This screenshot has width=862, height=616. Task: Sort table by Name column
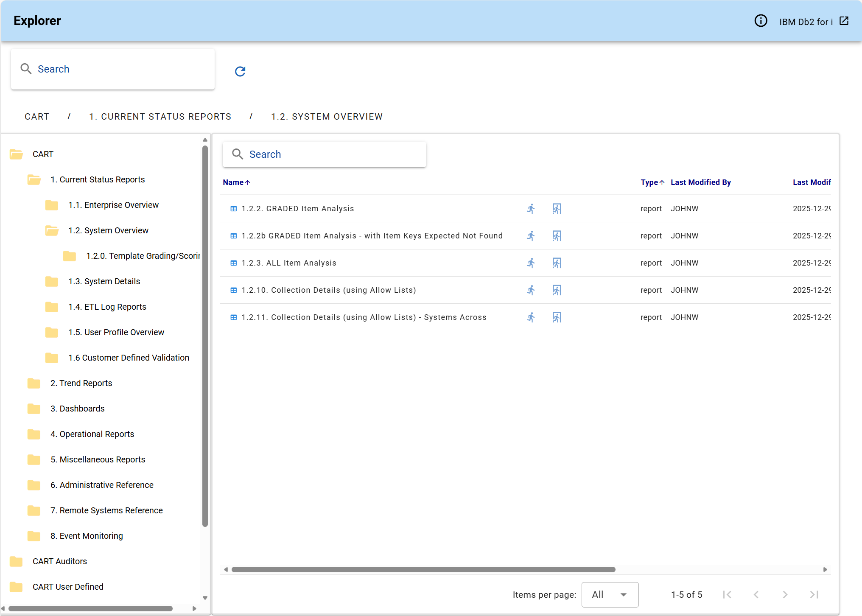pos(233,182)
